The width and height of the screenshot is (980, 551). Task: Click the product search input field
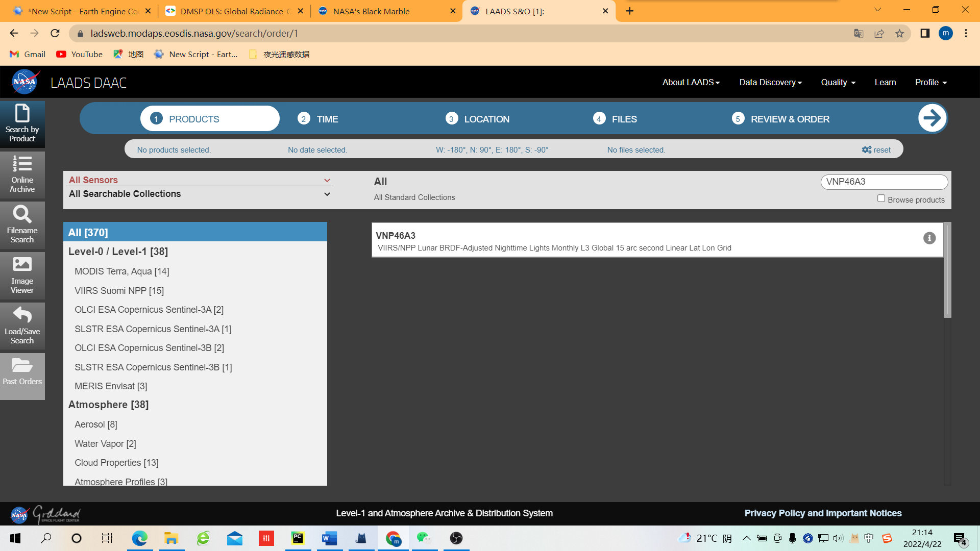[x=884, y=182]
